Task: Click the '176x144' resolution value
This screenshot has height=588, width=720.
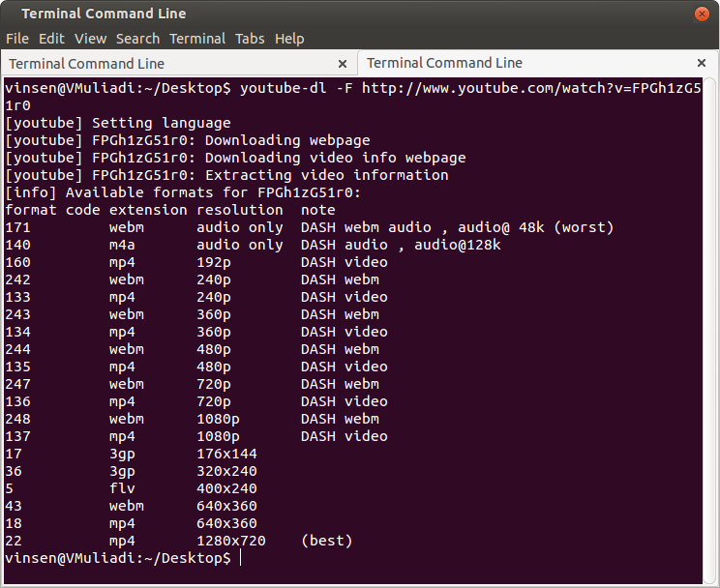Action: pyautogui.click(x=226, y=455)
